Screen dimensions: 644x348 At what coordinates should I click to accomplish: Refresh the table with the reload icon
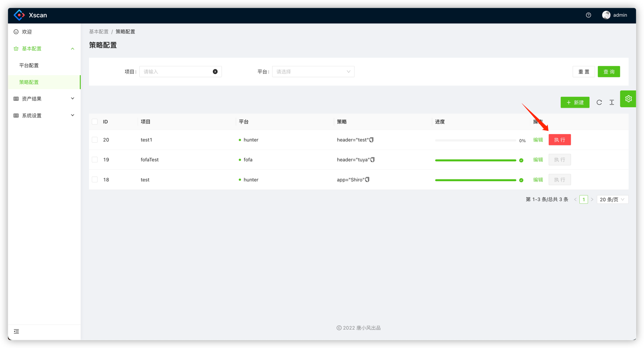[x=599, y=102]
